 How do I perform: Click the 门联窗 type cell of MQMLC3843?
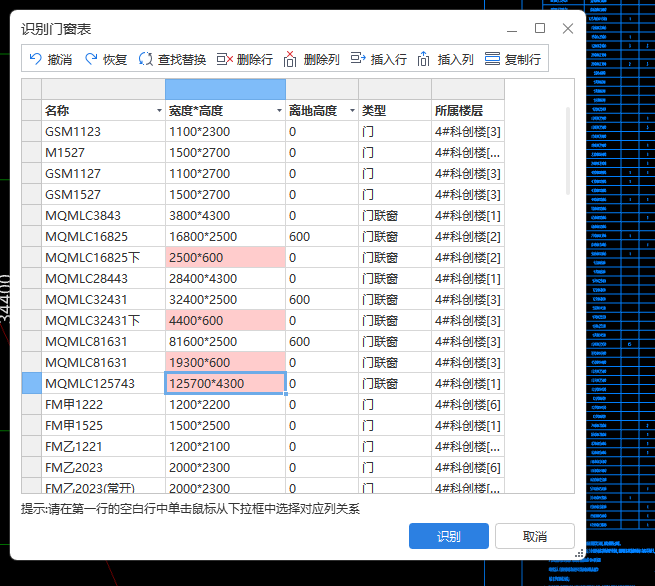[395, 216]
